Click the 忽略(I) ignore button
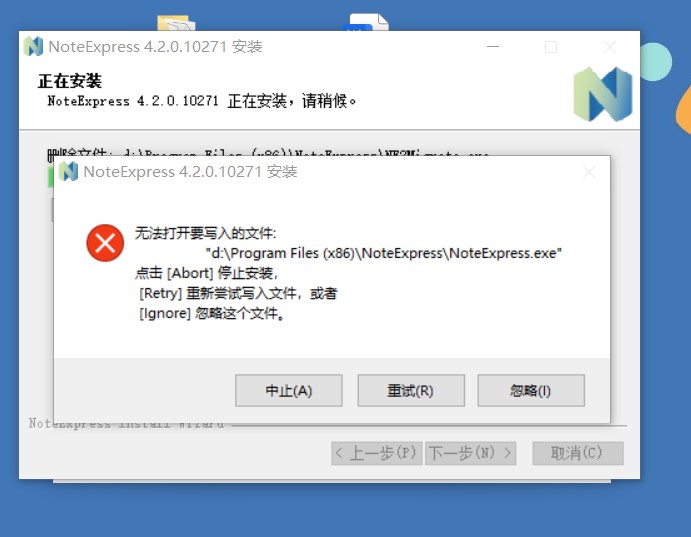691x537 pixels. click(531, 390)
